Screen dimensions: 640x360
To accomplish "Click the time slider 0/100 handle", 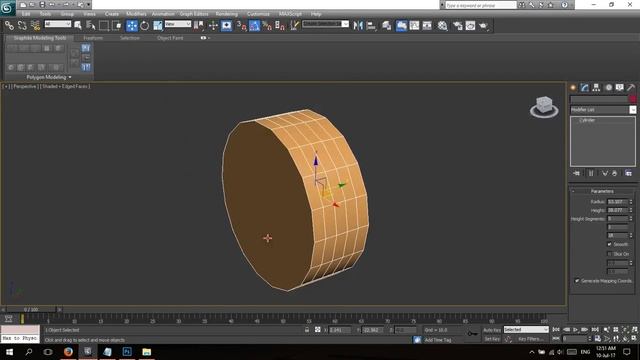I will pos(31,310).
